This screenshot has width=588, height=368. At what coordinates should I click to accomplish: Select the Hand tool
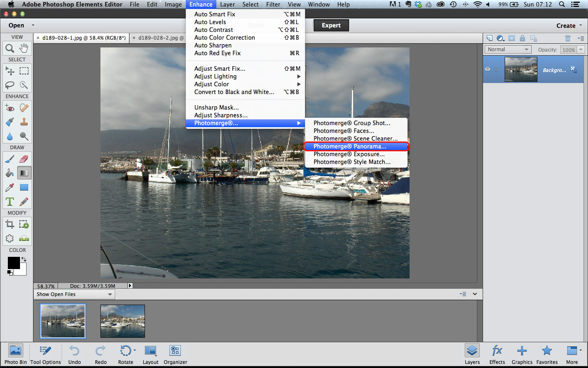(24, 48)
